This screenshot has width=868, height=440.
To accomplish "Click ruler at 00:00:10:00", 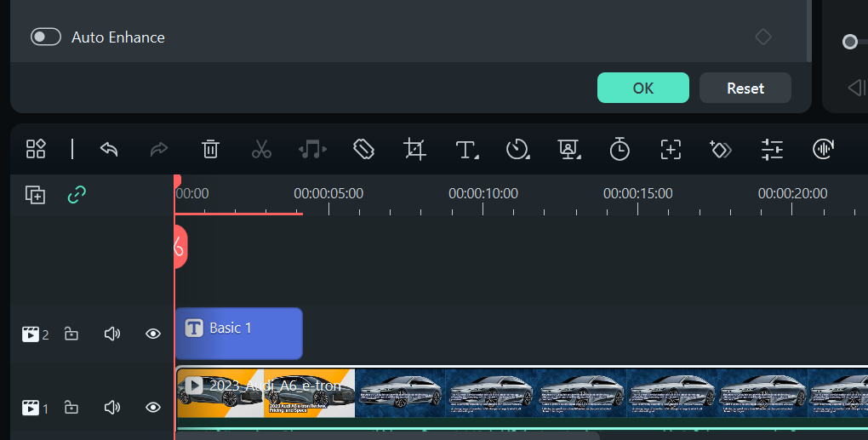I will tap(483, 194).
